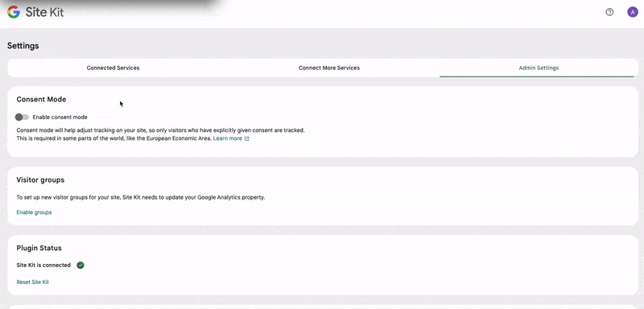
Task: Click the 'Site Kit is connected' text
Action: click(43, 265)
